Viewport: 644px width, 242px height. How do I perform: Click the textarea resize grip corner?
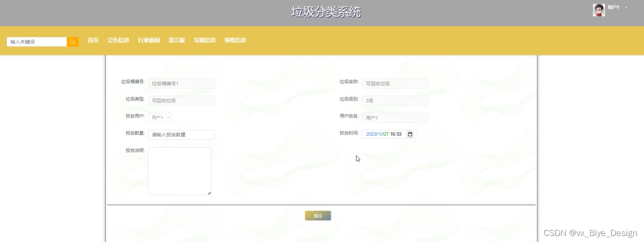(x=209, y=193)
